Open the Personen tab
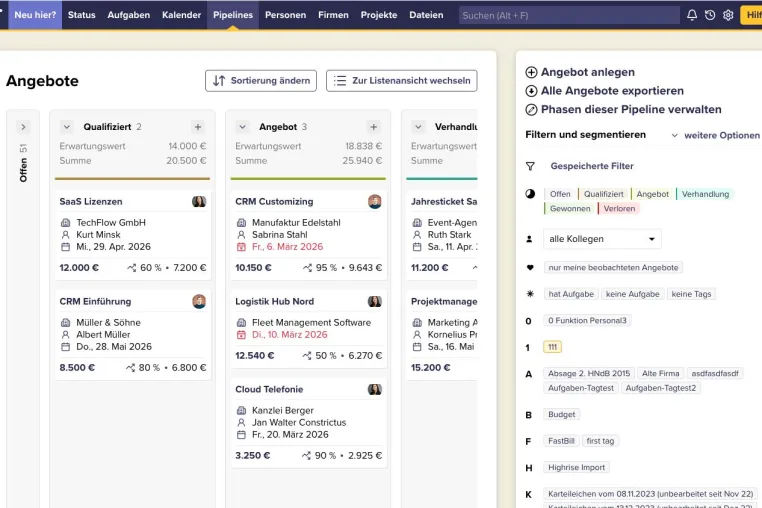Image resolution: width=762 pixels, height=508 pixels. (285, 15)
